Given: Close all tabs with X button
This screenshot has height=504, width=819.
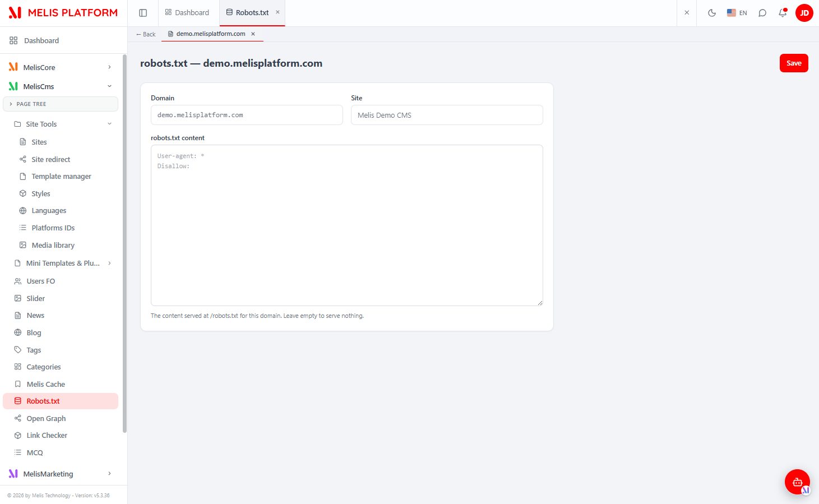Looking at the screenshot, I should [687, 13].
